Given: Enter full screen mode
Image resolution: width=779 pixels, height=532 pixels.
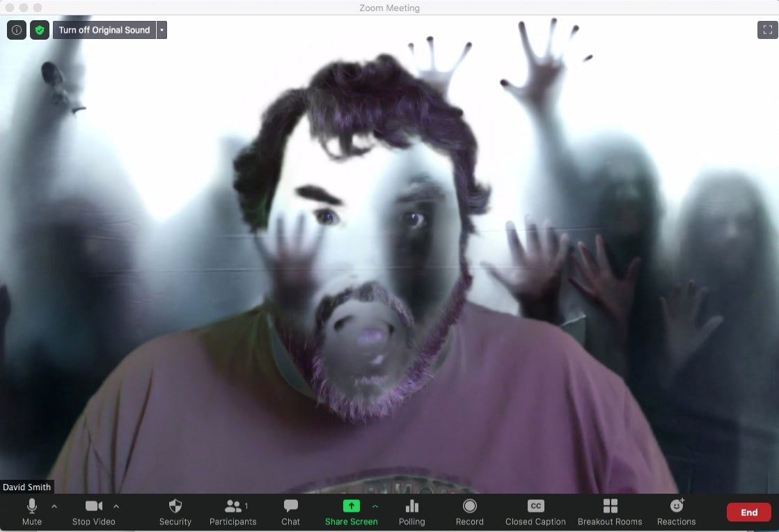Looking at the screenshot, I should coord(767,30).
